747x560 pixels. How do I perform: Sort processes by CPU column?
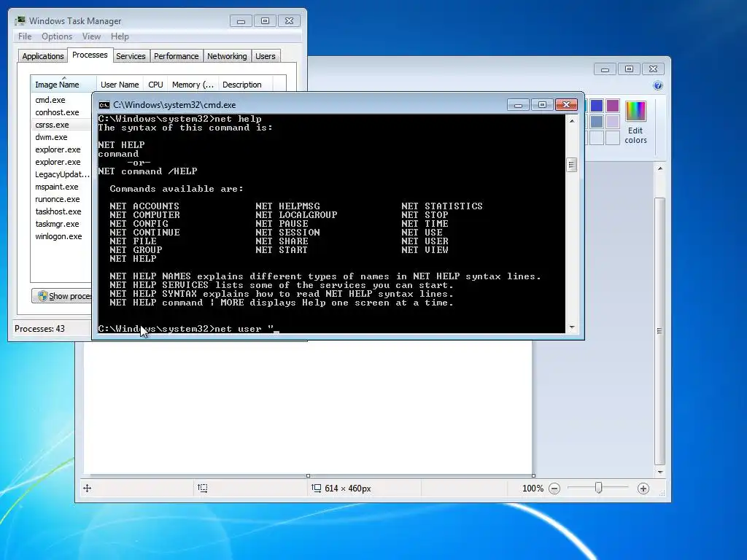[x=155, y=85]
